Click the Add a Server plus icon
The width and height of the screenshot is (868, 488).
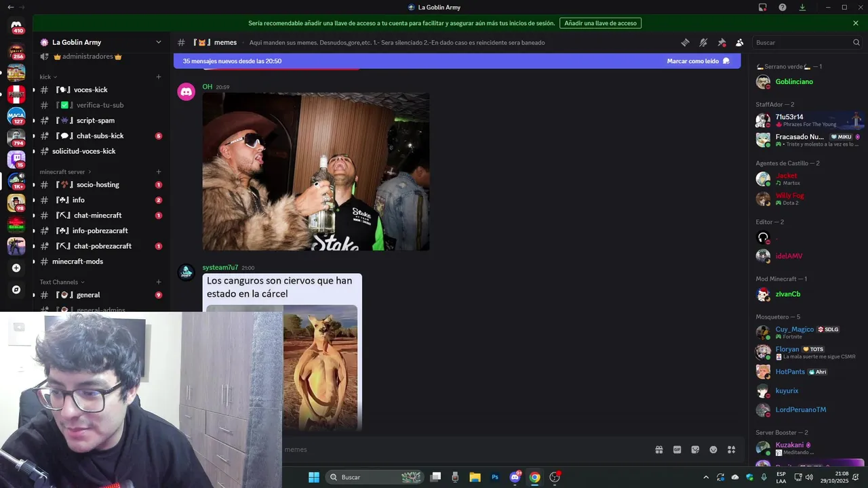pyautogui.click(x=16, y=268)
